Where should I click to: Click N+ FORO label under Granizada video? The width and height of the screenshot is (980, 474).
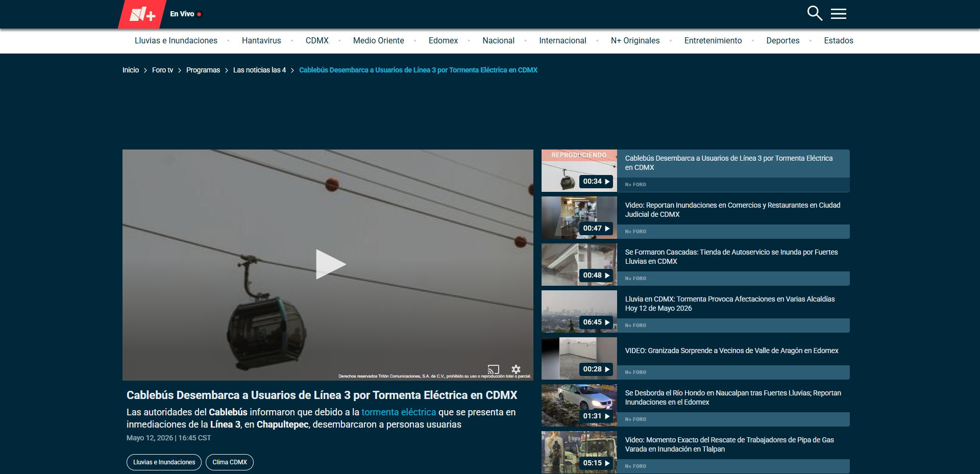tap(635, 372)
